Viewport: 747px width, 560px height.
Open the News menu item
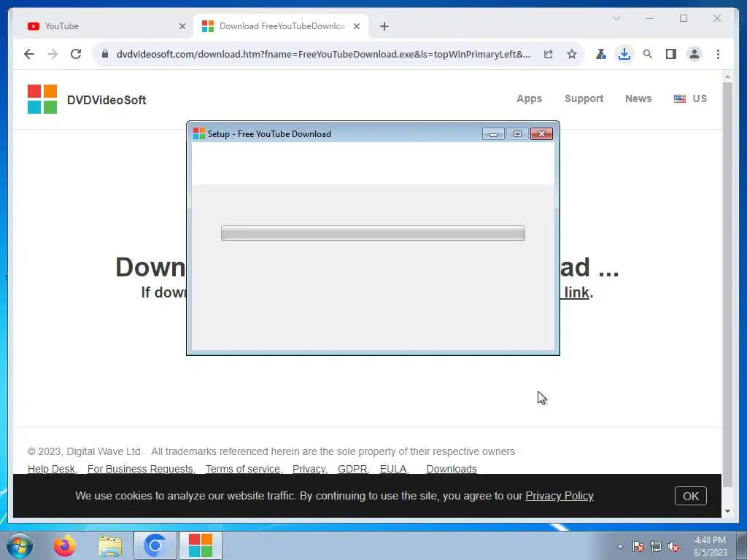point(638,98)
